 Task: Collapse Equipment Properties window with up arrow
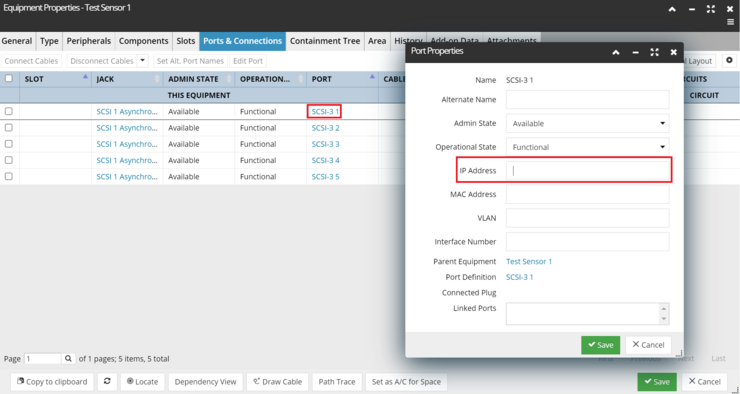(x=672, y=9)
